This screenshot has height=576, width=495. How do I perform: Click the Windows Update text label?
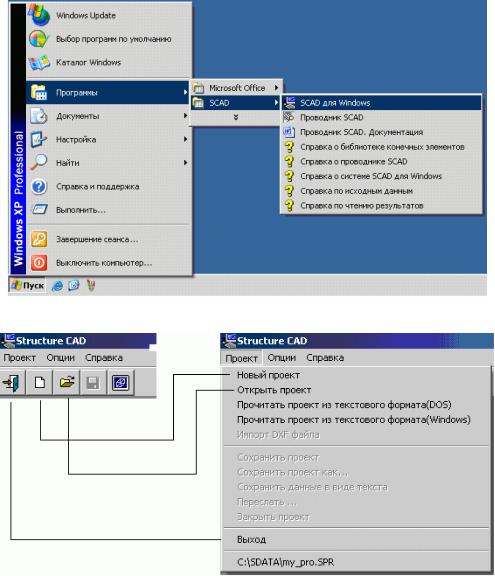pyautogui.click(x=86, y=15)
